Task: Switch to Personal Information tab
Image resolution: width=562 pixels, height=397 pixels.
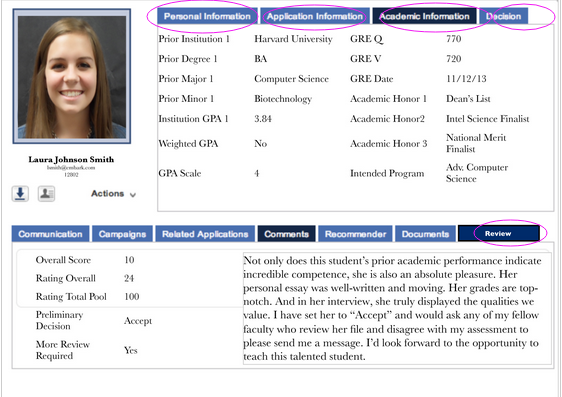Action: [x=207, y=16]
